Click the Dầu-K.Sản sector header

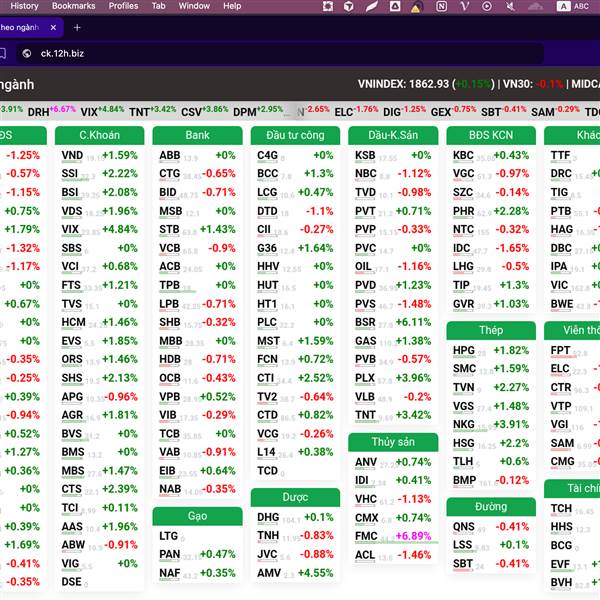tap(393, 135)
